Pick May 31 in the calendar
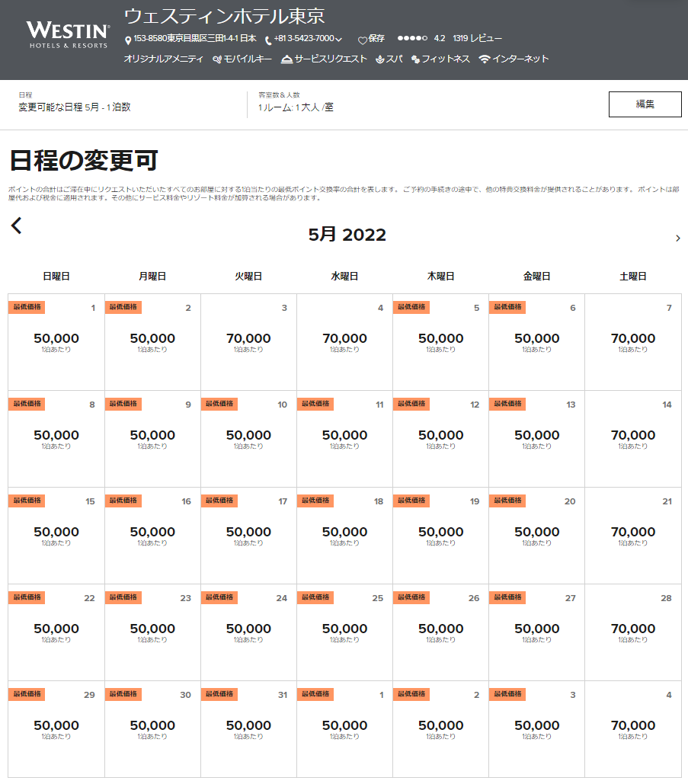Viewport: 688px width, 784px height. [248, 728]
